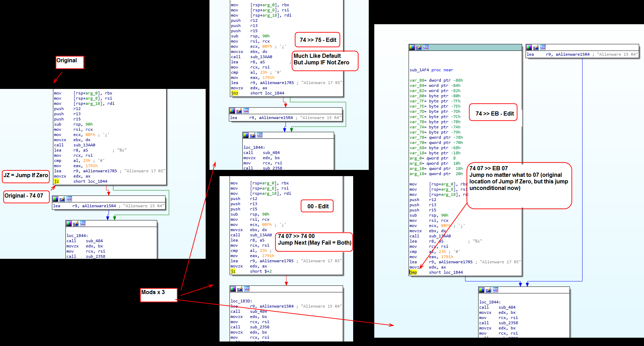This screenshot has width=644, height=346.
Task: Click group-nodes icon on sub_1AF4 node title bar
Action: (426, 47)
